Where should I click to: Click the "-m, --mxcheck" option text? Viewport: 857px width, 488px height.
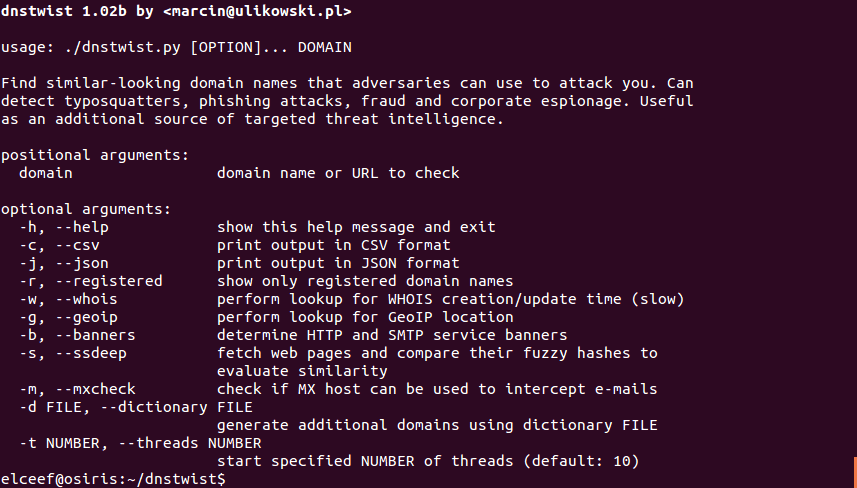click(77, 389)
